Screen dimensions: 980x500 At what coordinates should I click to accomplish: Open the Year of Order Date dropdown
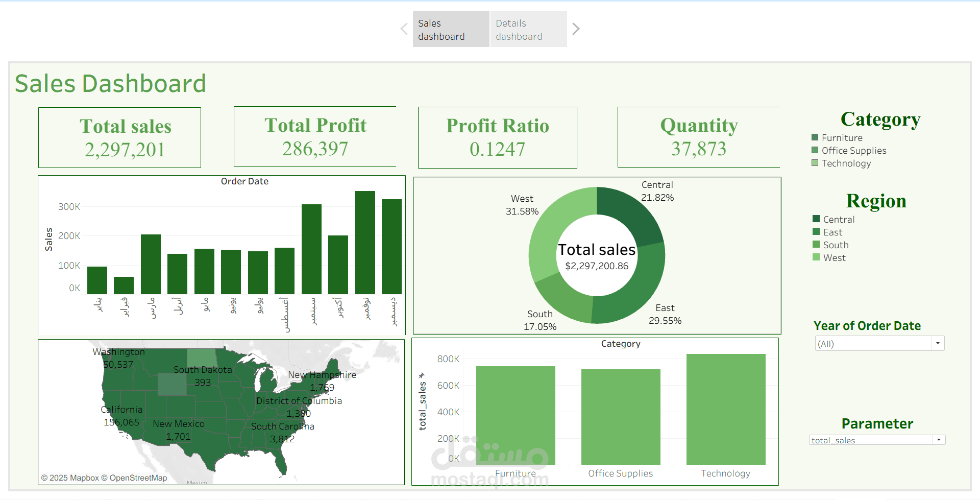tap(938, 343)
